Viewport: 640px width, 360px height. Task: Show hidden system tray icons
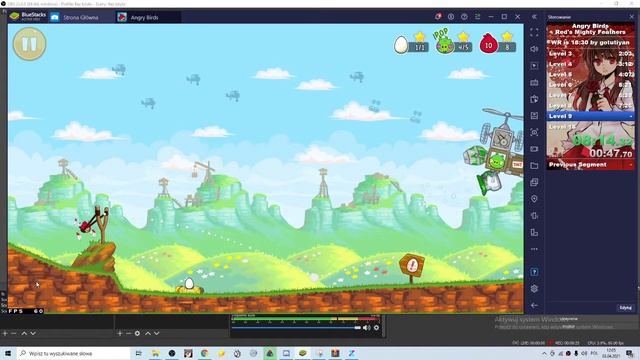pos(544,353)
